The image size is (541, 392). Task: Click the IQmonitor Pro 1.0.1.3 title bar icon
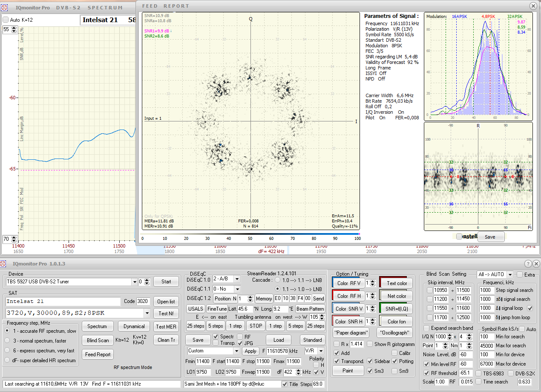point(3,264)
